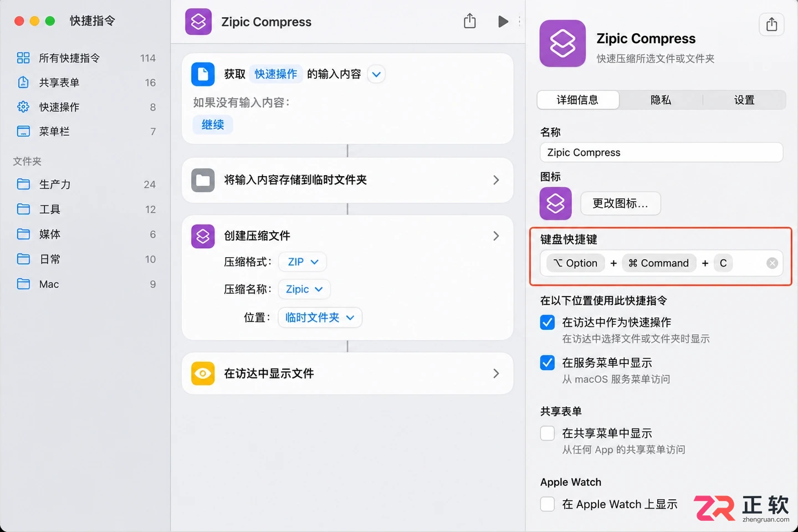Click the Option key token
The width and height of the screenshot is (798, 532).
575,263
